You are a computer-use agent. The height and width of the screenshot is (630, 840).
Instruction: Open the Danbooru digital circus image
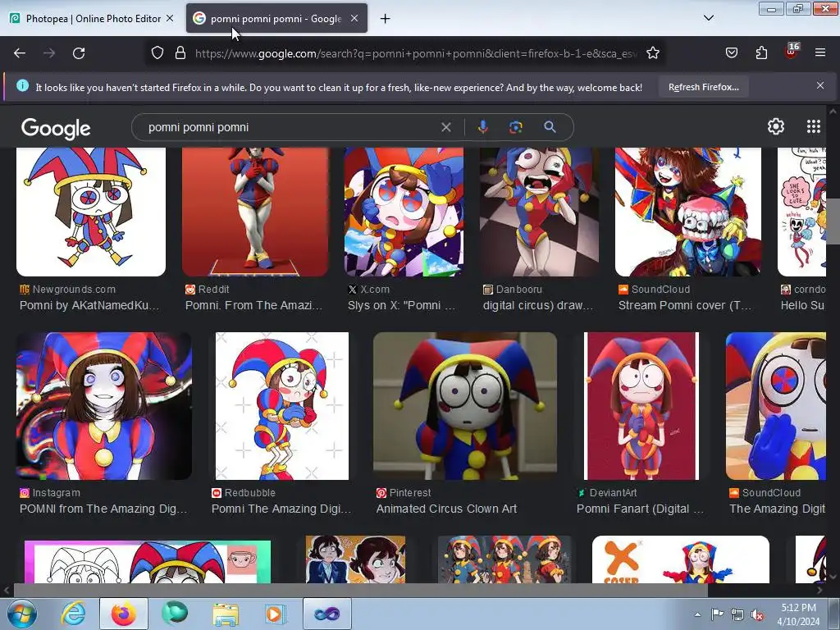[540, 212]
